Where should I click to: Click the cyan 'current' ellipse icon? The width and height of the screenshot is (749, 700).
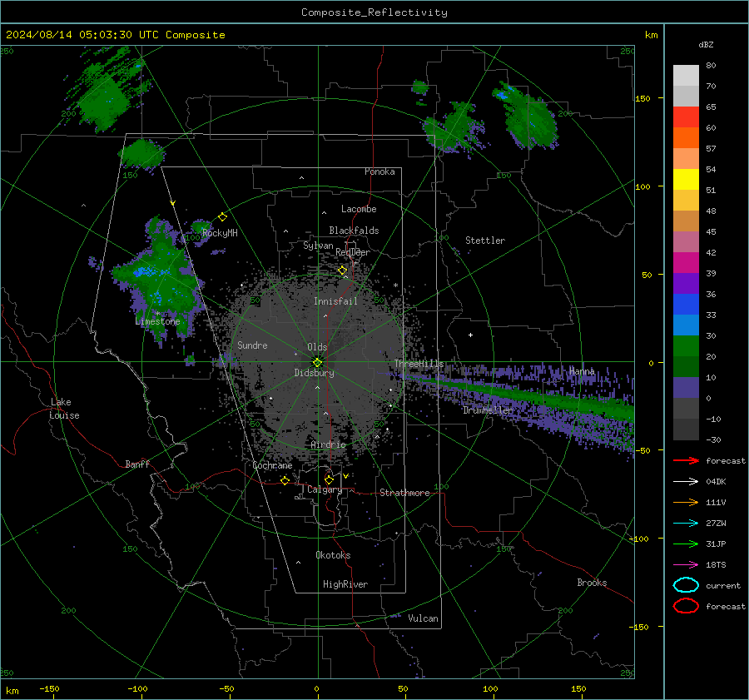point(686,585)
